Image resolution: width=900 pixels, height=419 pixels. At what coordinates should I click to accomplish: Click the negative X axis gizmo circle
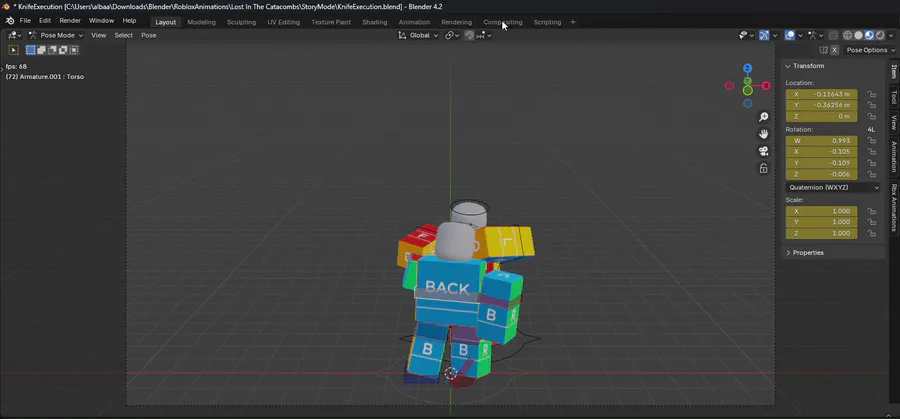point(730,86)
